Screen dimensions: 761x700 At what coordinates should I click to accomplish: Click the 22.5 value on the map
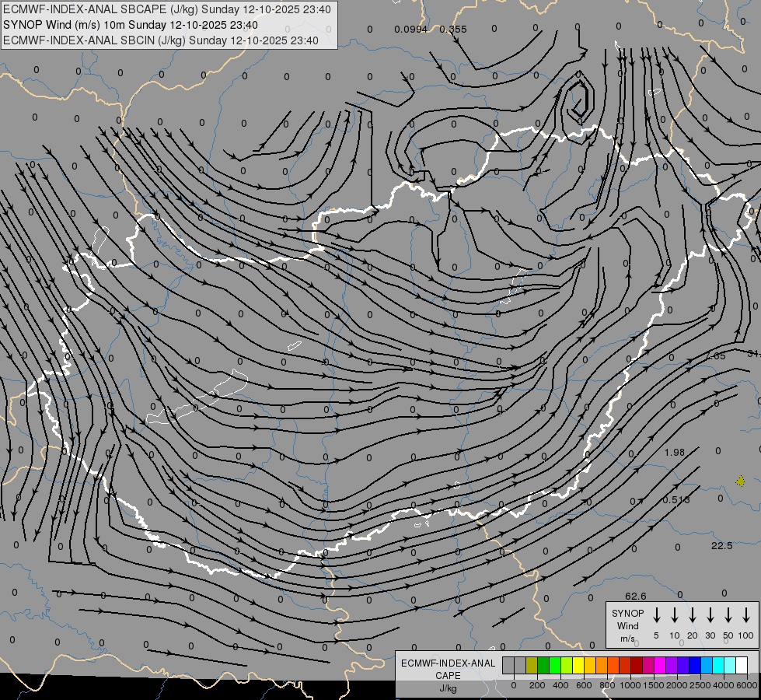pyautogui.click(x=721, y=546)
